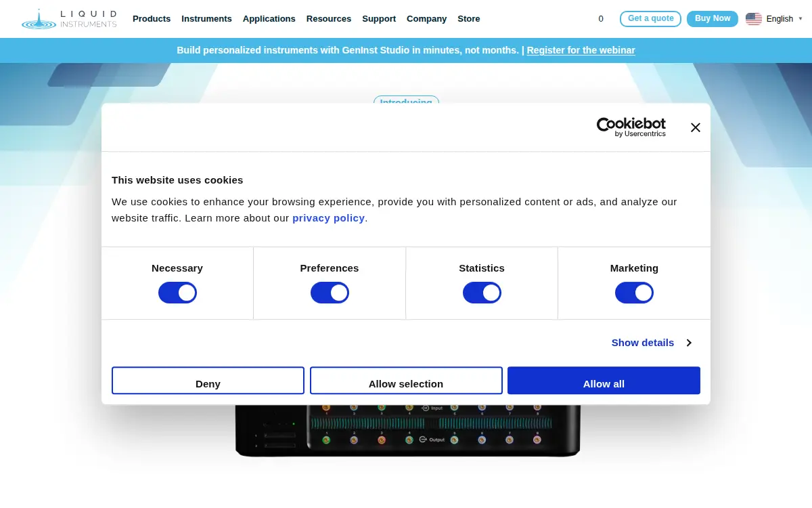The height and width of the screenshot is (508, 812).
Task: Click the Allow selection button
Action: point(406,381)
